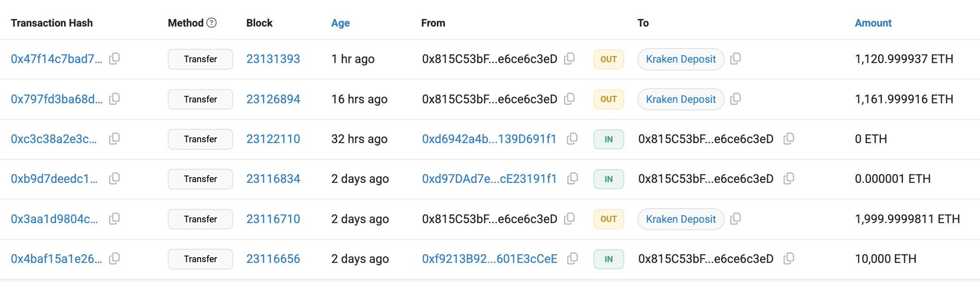Open block 23116656 page
This screenshot has height=282, width=980.
(273, 259)
